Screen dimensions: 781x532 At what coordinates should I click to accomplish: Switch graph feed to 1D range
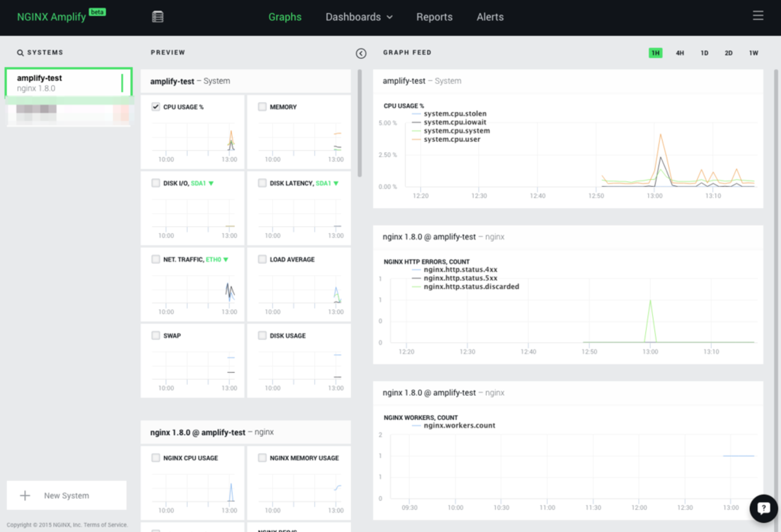[x=704, y=53]
